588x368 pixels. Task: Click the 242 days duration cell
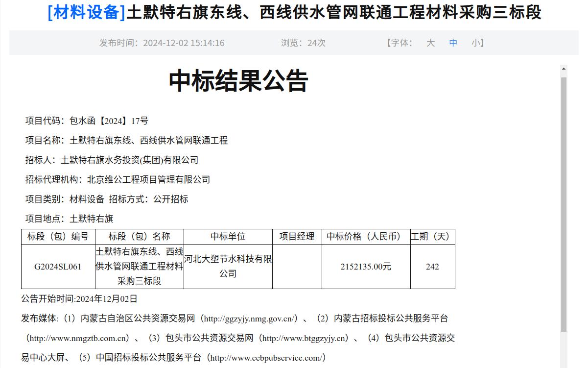(432, 267)
